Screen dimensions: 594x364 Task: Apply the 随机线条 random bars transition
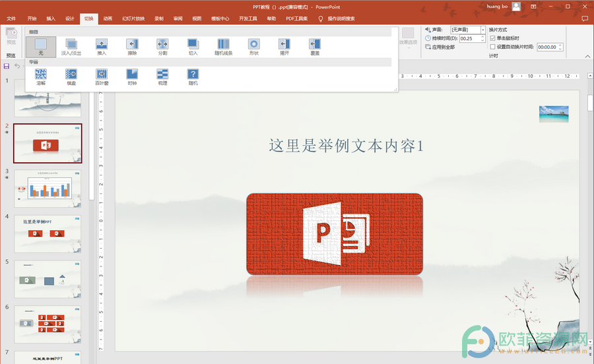tap(224, 47)
